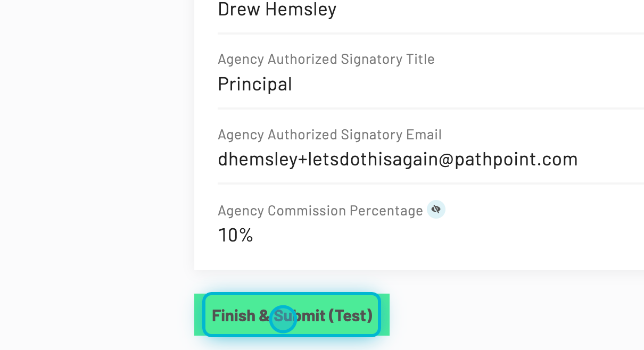Select the Drew Hemsley signatory name field
This screenshot has width=644, height=350.
tap(277, 10)
